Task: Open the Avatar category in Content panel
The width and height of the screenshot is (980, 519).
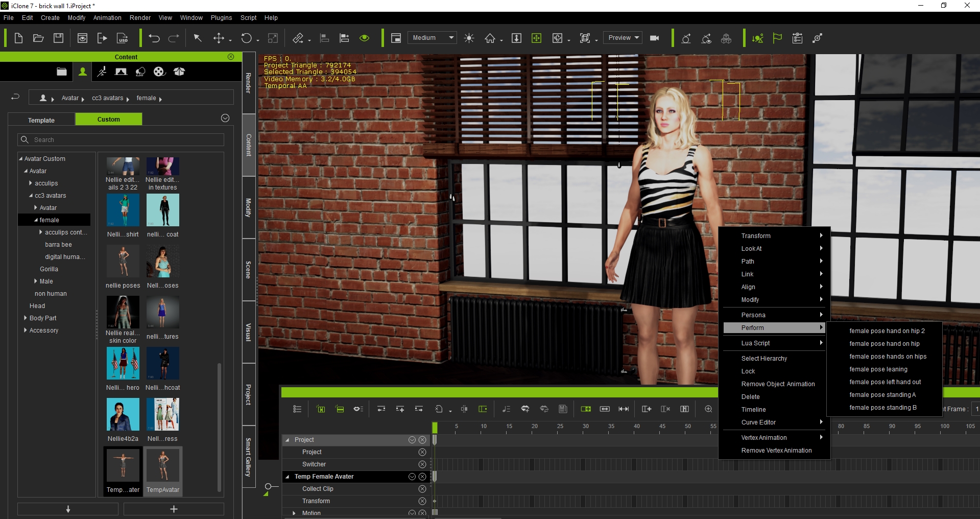Action: (83, 72)
